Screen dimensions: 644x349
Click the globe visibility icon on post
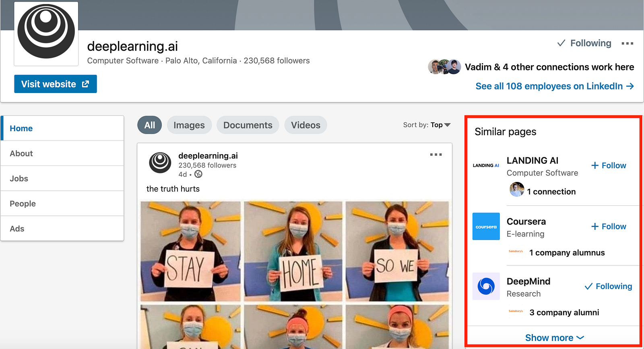198,174
